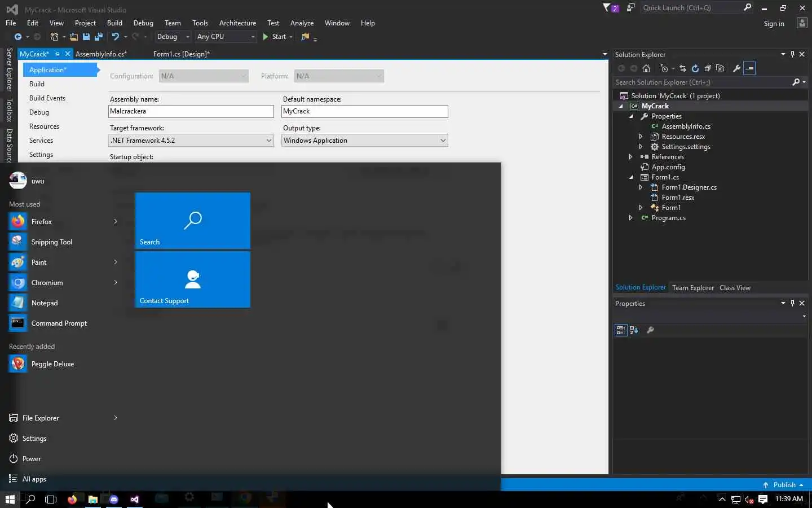Select the Build page in project properties
The image size is (812, 508).
point(37,84)
